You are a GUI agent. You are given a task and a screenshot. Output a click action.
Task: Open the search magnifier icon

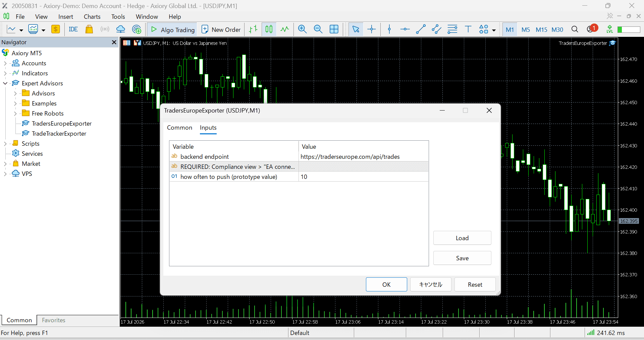tap(575, 29)
